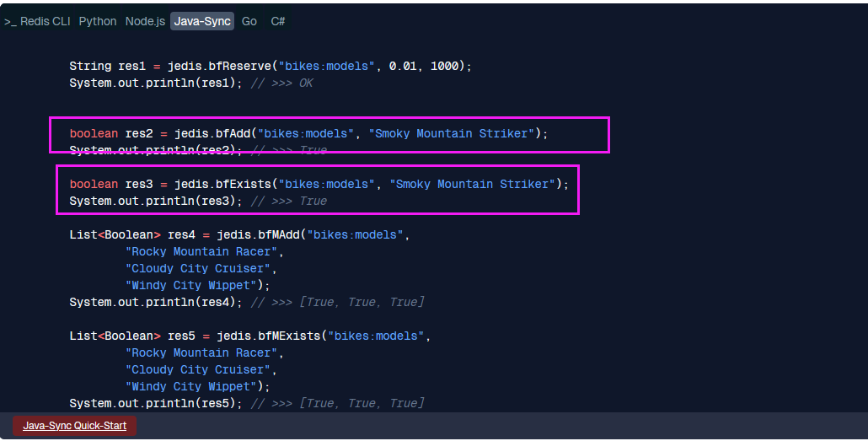Screen dimensions: 868x441
Task: Click "Cloudy City Cruiser" in the bfMAdd call
Action: point(198,269)
